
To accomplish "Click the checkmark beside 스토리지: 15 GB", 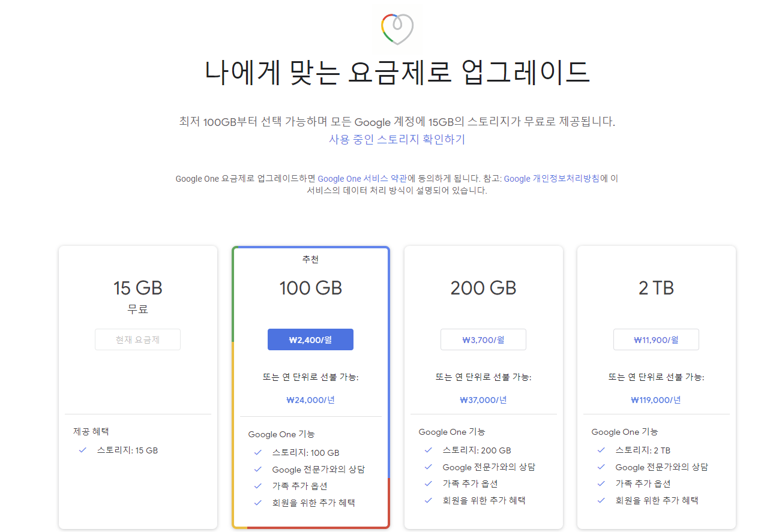I will [x=83, y=450].
